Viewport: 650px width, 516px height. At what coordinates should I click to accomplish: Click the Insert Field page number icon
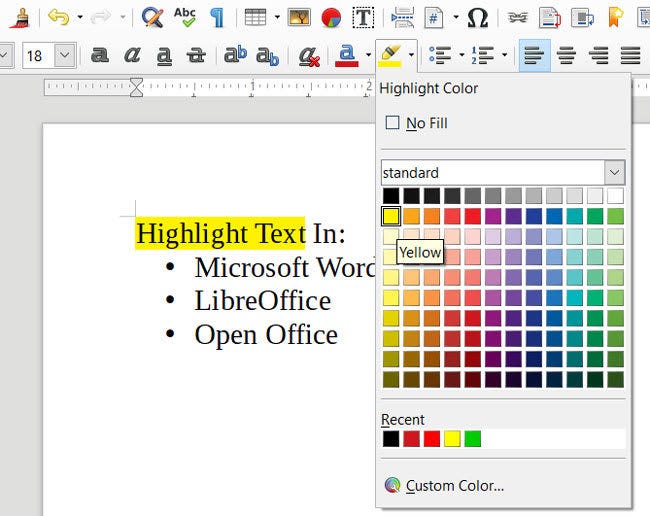(x=434, y=17)
